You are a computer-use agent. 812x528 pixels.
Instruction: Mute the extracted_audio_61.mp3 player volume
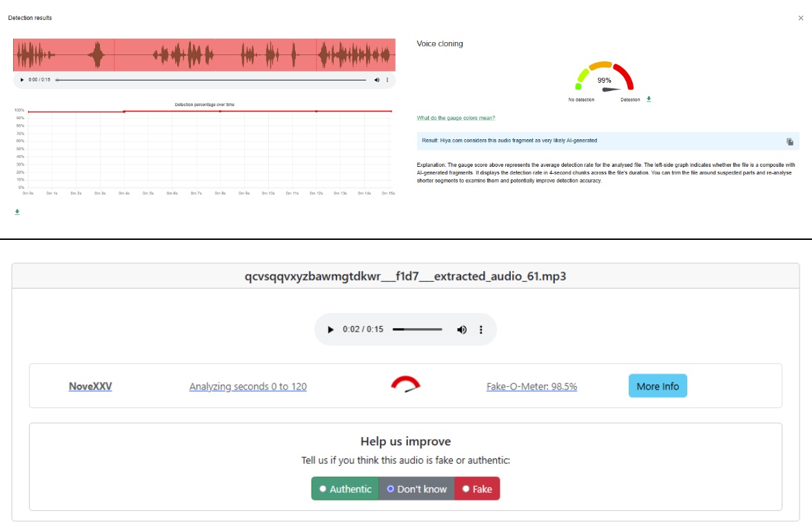pos(462,329)
